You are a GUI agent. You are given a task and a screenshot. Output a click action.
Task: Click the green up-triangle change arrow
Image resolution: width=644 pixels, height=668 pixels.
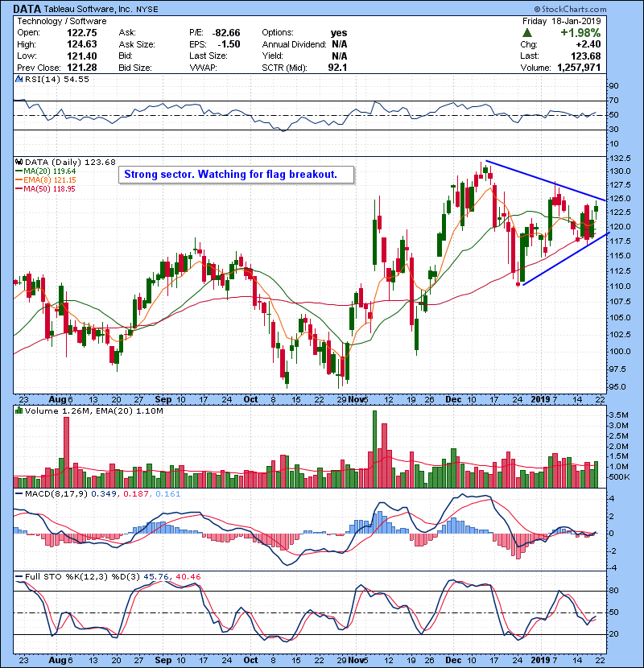tap(526, 33)
